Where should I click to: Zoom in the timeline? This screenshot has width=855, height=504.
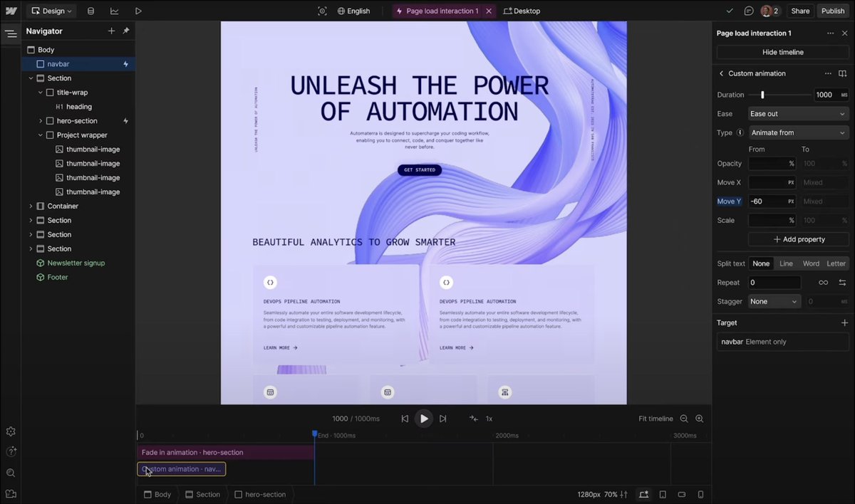pos(700,419)
